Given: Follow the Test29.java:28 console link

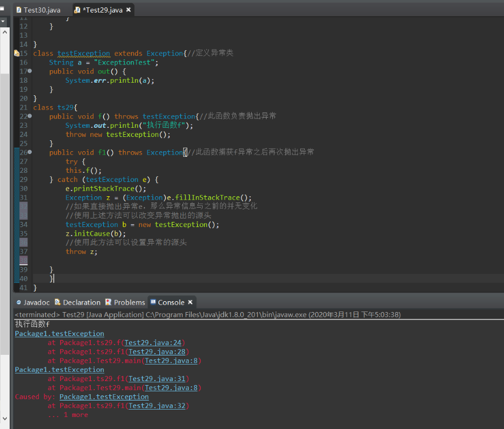Looking at the screenshot, I should tap(156, 352).
